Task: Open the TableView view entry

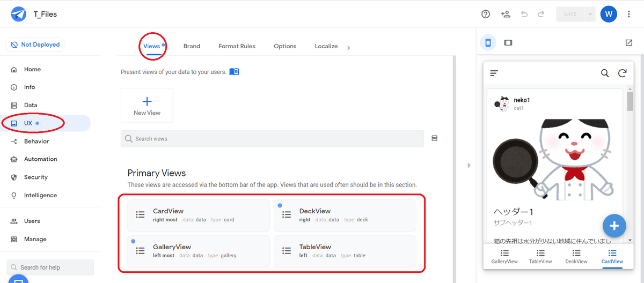Action: [x=345, y=251]
